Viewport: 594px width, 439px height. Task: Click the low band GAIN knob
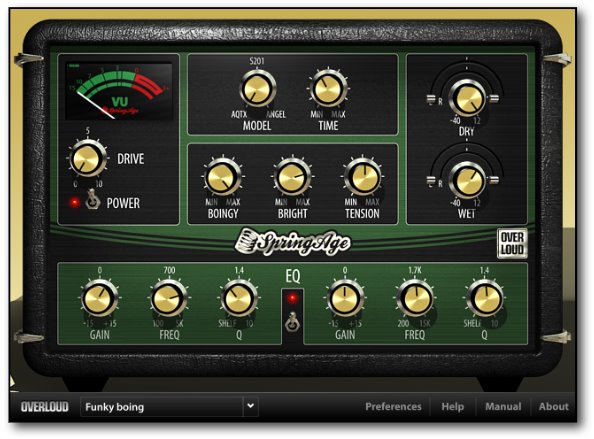pos(100,298)
